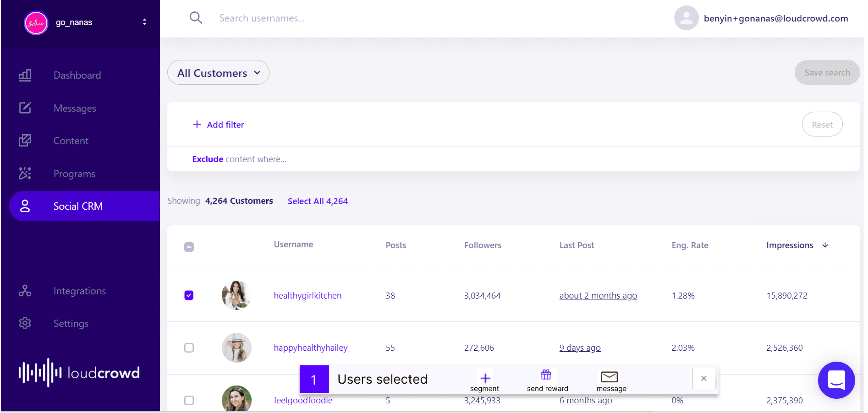Open the send reward gift icon
Screen dimensions: 868x413
point(546,375)
